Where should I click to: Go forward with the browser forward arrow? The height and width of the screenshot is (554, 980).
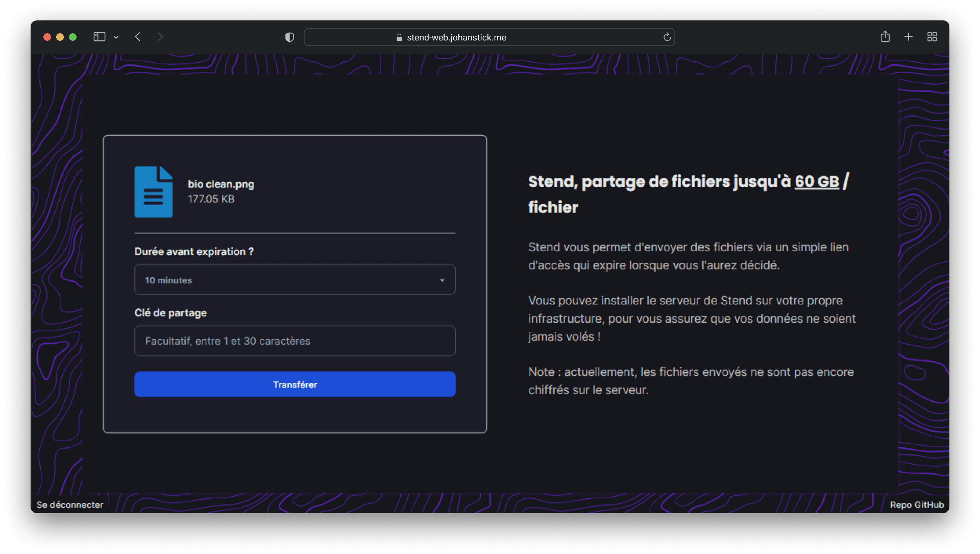160,37
